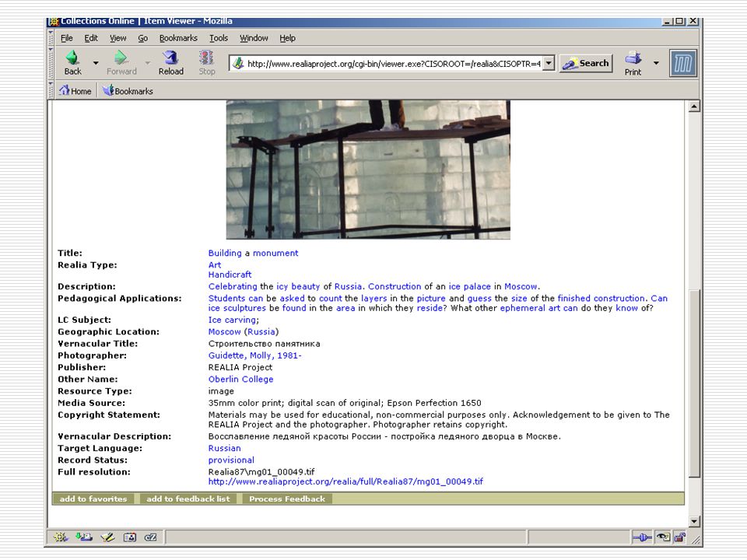Screen dimensions: 747x560
Task: Click the page proxy icon in URL bar
Action: (238, 63)
